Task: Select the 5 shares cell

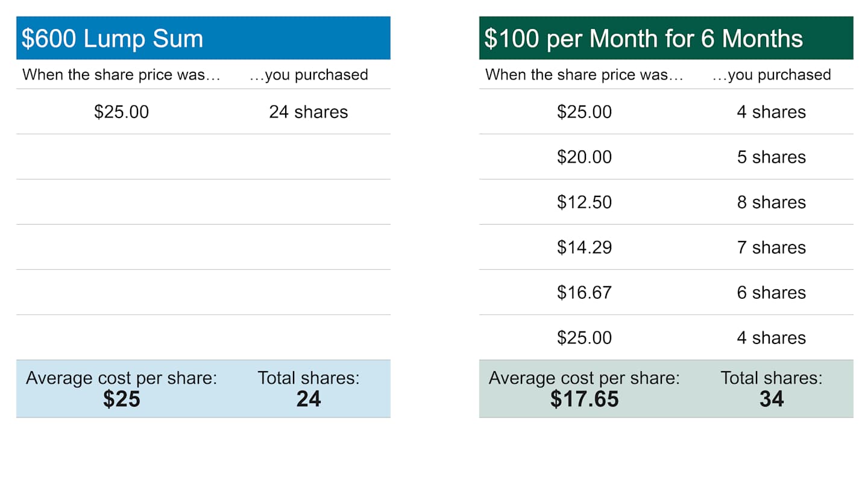Action: tap(771, 157)
